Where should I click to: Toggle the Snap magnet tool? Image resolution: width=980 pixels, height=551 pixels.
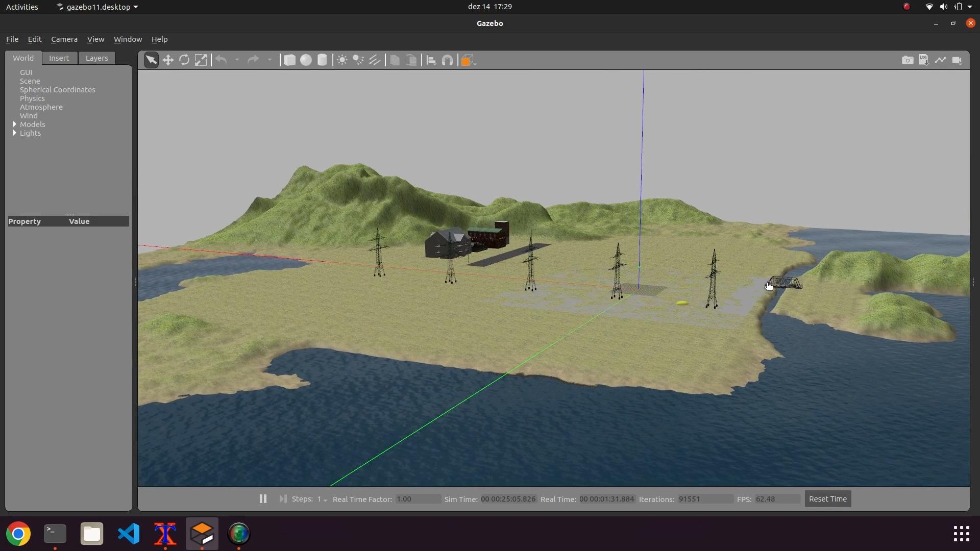[448, 60]
